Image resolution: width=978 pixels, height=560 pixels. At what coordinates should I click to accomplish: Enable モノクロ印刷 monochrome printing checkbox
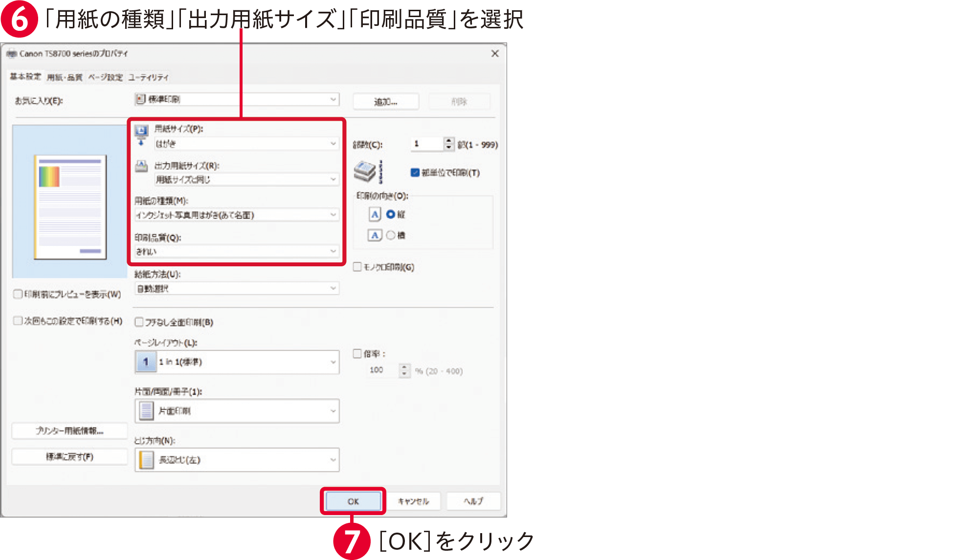tap(357, 267)
